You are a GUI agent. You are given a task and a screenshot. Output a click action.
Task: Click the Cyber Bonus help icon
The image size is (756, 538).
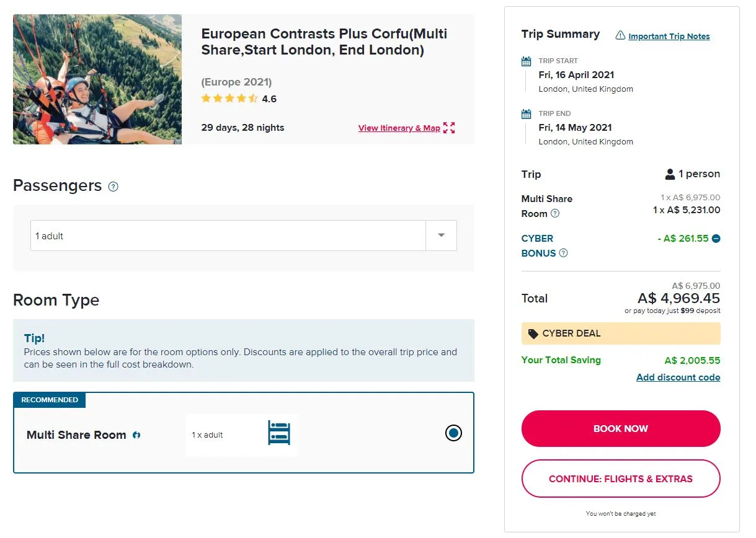click(x=563, y=253)
